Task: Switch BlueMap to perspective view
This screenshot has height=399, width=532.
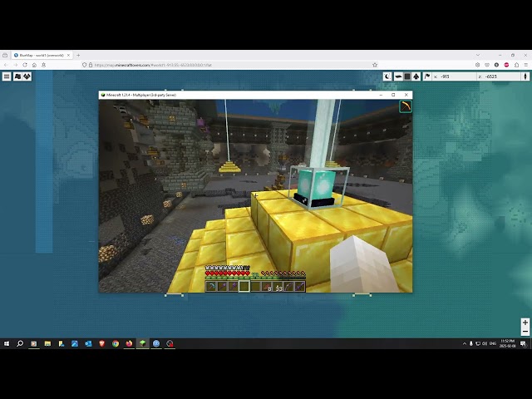Action: (x=398, y=76)
